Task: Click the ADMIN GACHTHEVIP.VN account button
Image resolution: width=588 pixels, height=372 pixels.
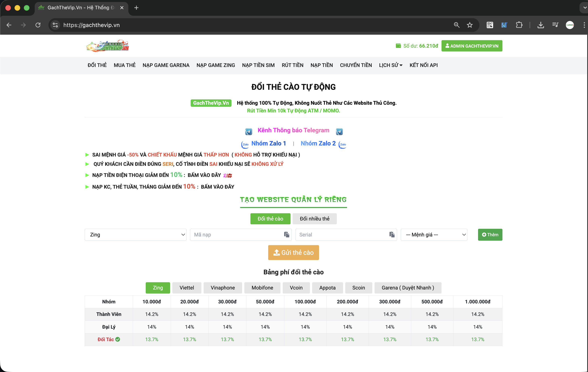Action: tap(472, 46)
